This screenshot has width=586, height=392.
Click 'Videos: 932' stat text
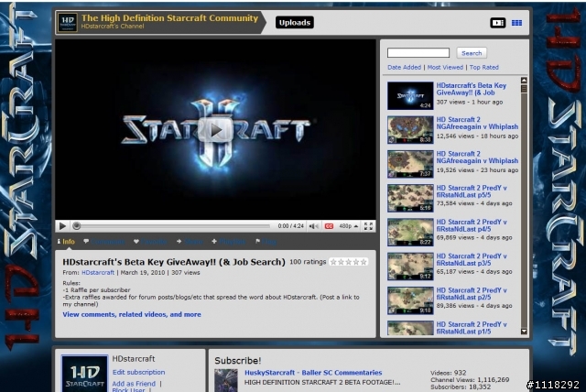(448, 373)
